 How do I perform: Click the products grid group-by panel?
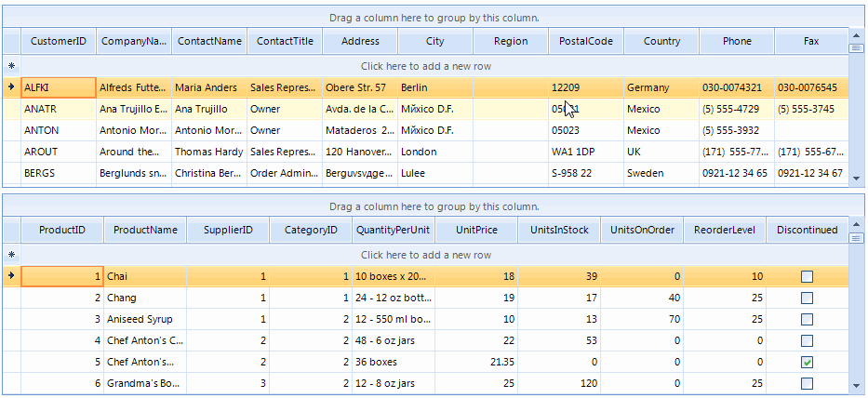[434, 206]
